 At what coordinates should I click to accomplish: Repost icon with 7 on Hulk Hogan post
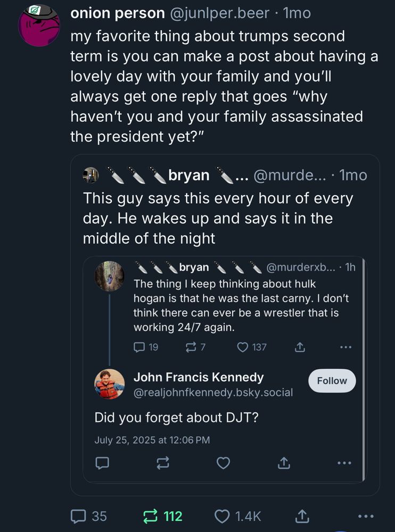tap(190, 347)
